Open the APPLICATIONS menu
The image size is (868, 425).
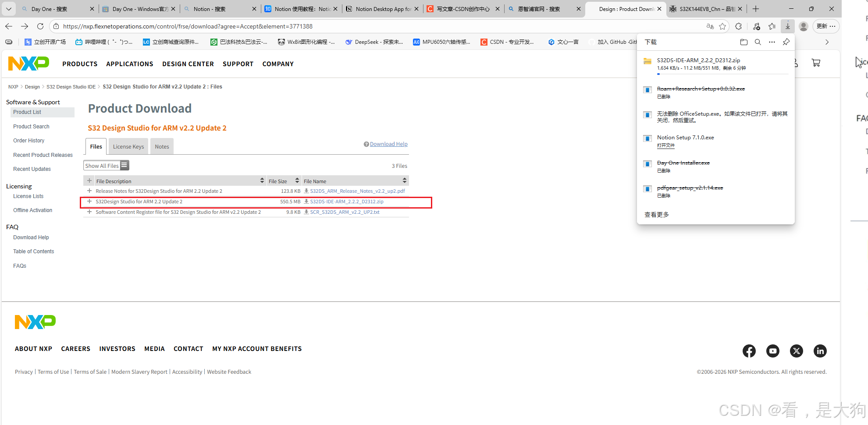coord(130,64)
